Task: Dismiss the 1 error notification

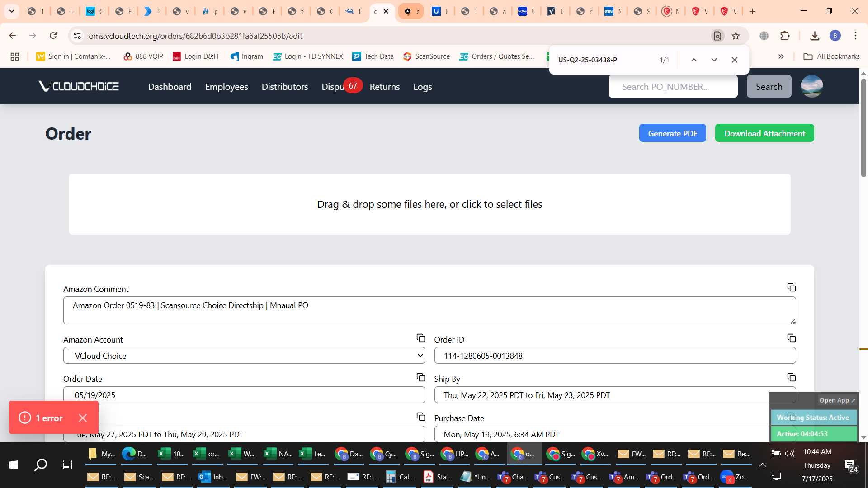Action: pyautogui.click(x=83, y=418)
